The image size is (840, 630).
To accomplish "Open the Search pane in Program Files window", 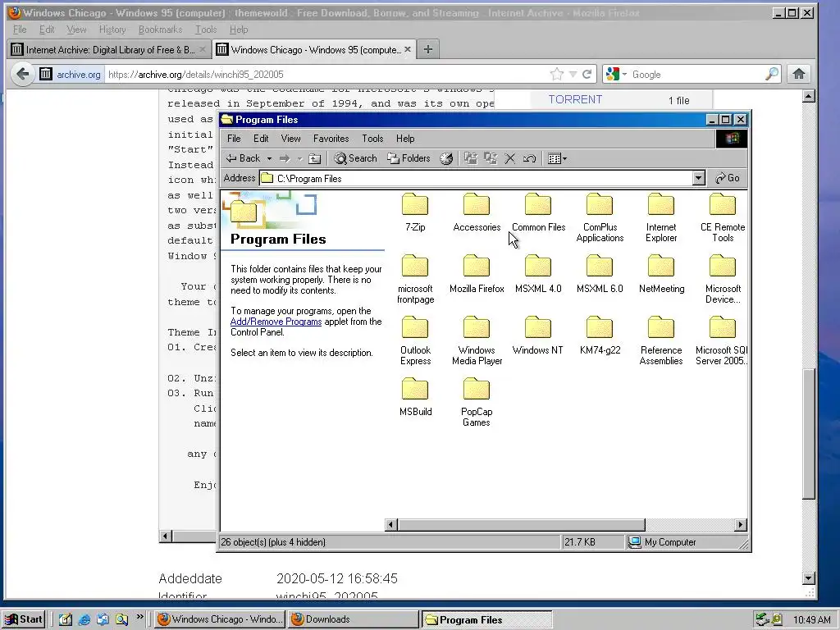I will coord(356,158).
